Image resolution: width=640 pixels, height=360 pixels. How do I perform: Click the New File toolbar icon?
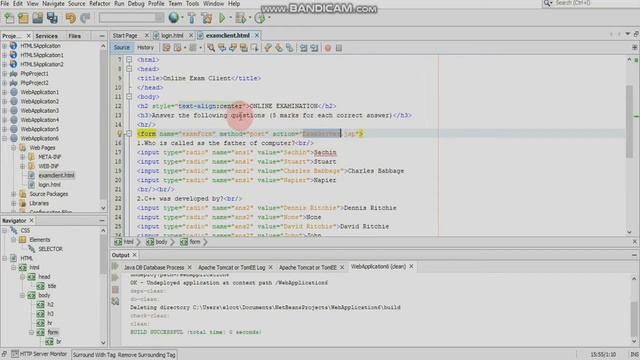coord(9,18)
